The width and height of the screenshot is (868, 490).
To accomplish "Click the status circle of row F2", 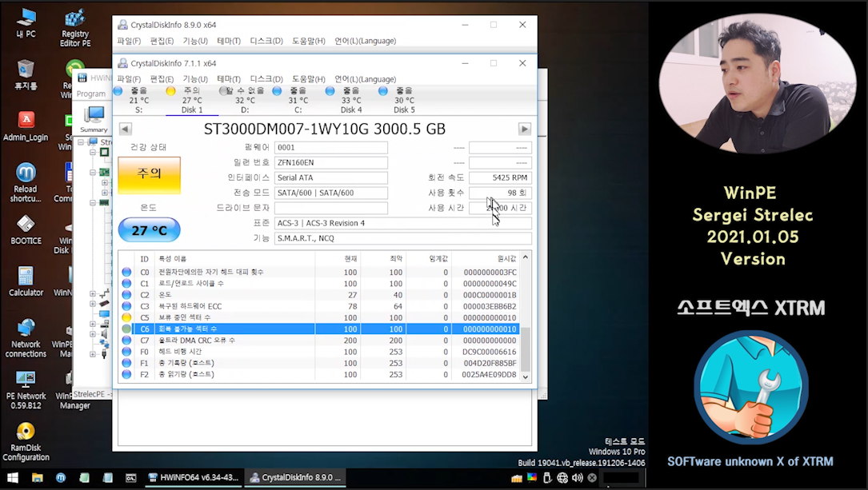I will click(x=126, y=374).
